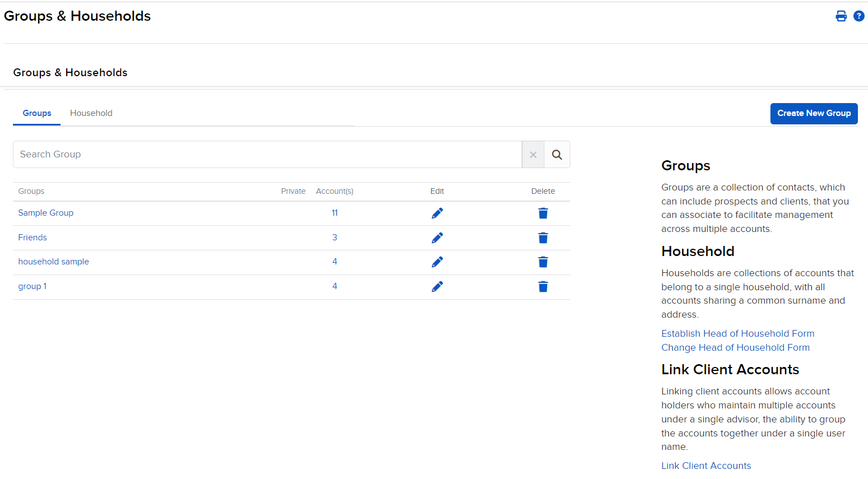This screenshot has height=479, width=868.
Task: Open the help icon at top right
Action: pyautogui.click(x=859, y=16)
